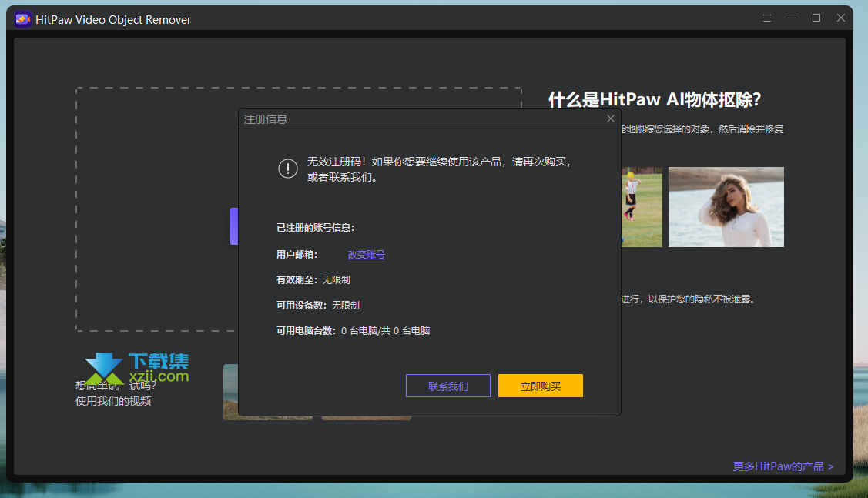Select the woman portrait sample thumbnail
Image resolution: width=868 pixels, height=498 pixels.
(726, 207)
